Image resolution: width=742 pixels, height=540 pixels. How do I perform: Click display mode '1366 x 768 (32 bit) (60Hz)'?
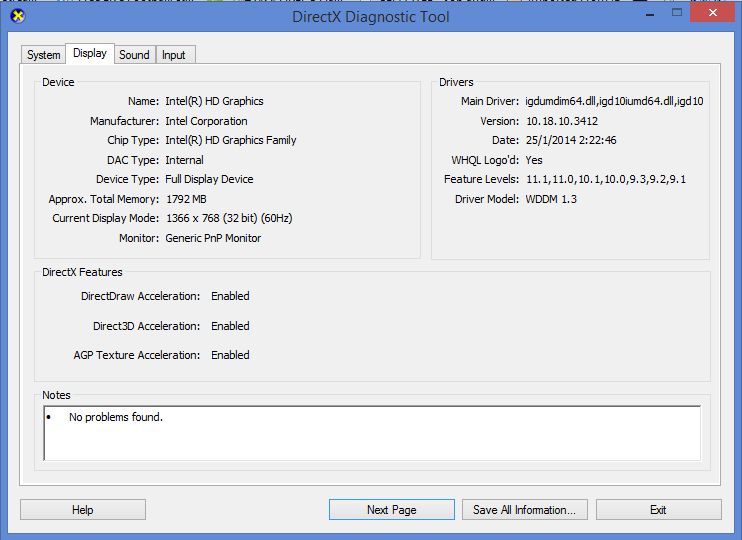230,218
